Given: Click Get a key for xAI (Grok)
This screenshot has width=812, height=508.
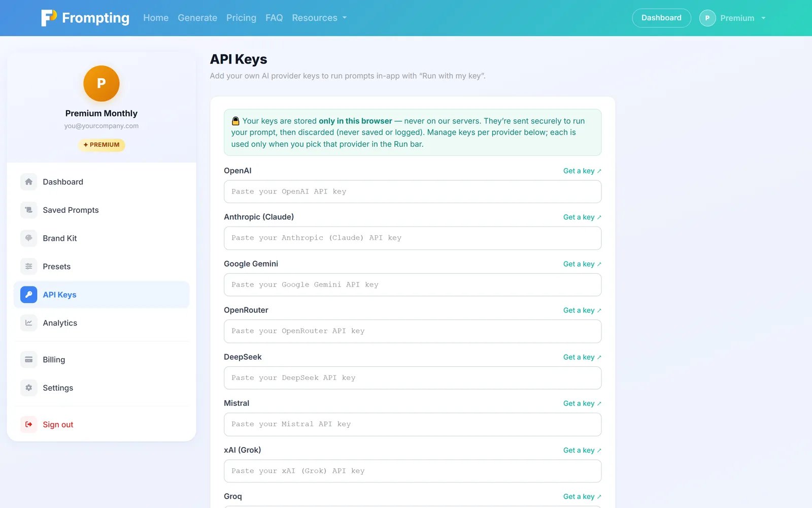Looking at the screenshot, I should coord(582,450).
